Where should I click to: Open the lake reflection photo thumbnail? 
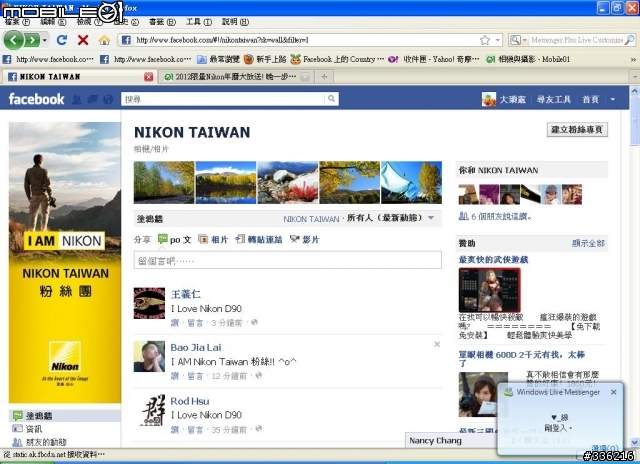pos(226,182)
